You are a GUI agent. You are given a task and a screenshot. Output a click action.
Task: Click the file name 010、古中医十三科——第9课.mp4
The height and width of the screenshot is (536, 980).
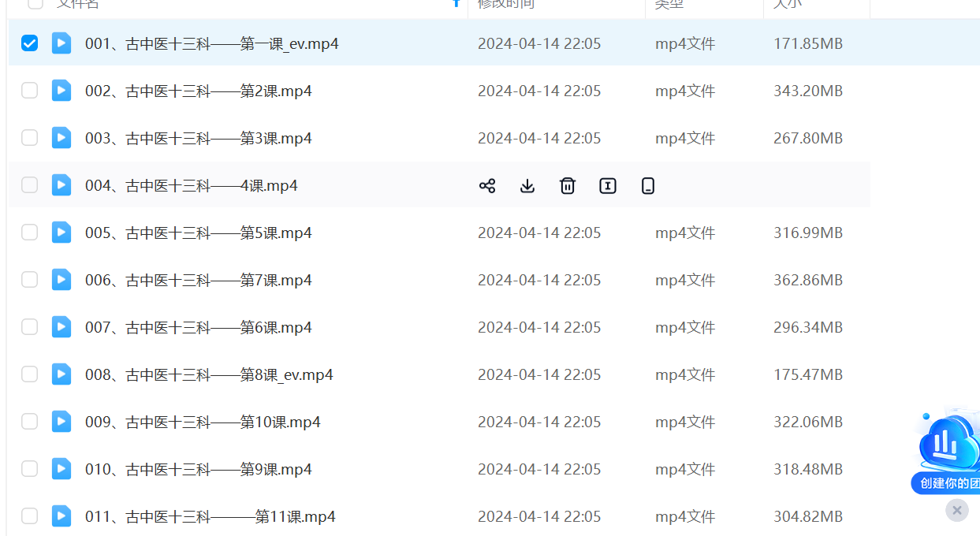tap(198, 470)
